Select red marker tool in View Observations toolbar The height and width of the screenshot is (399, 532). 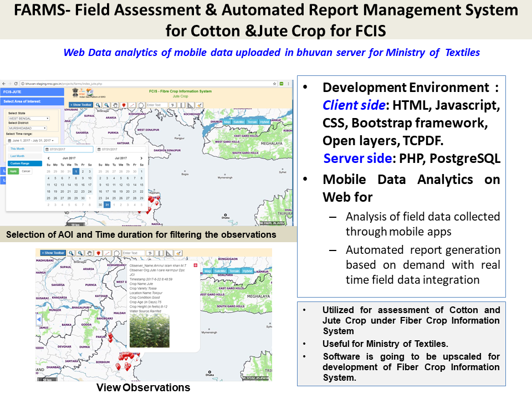click(x=99, y=253)
